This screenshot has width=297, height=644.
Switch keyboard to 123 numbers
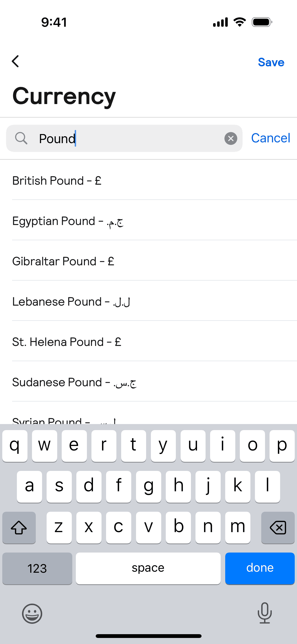pyautogui.click(x=37, y=568)
